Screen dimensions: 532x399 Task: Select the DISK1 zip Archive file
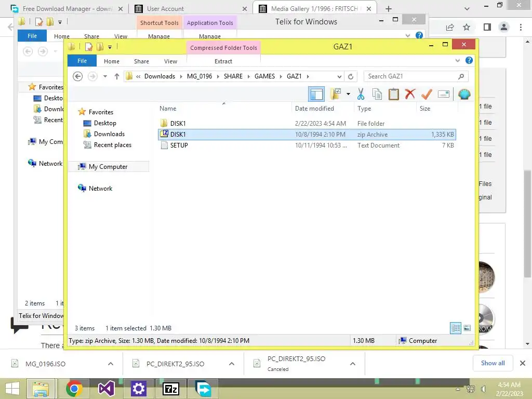(307, 135)
